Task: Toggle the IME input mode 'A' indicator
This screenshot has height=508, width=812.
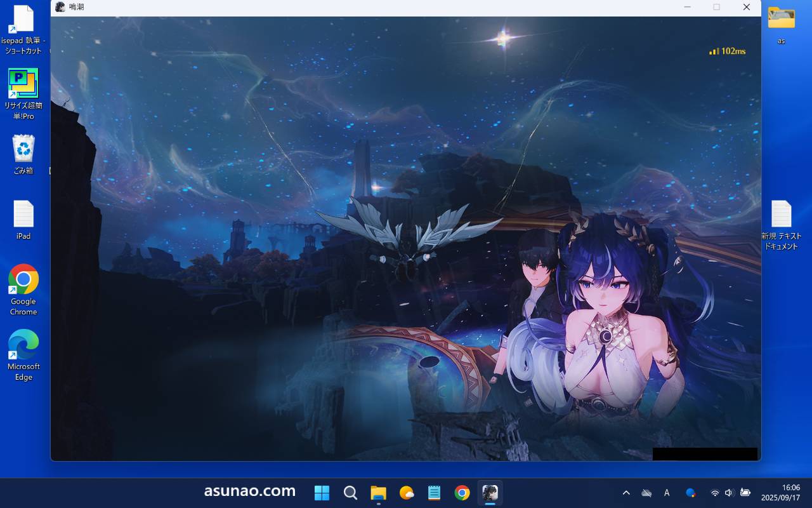Action: [x=667, y=493]
